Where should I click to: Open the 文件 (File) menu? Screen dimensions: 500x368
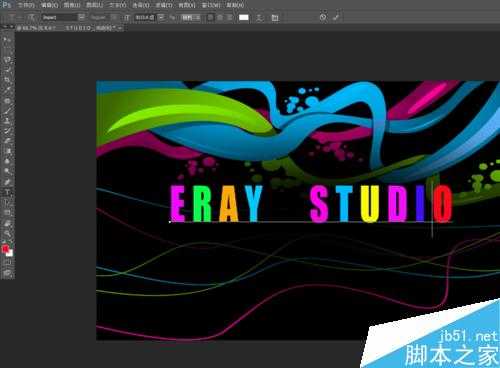[x=26, y=5]
